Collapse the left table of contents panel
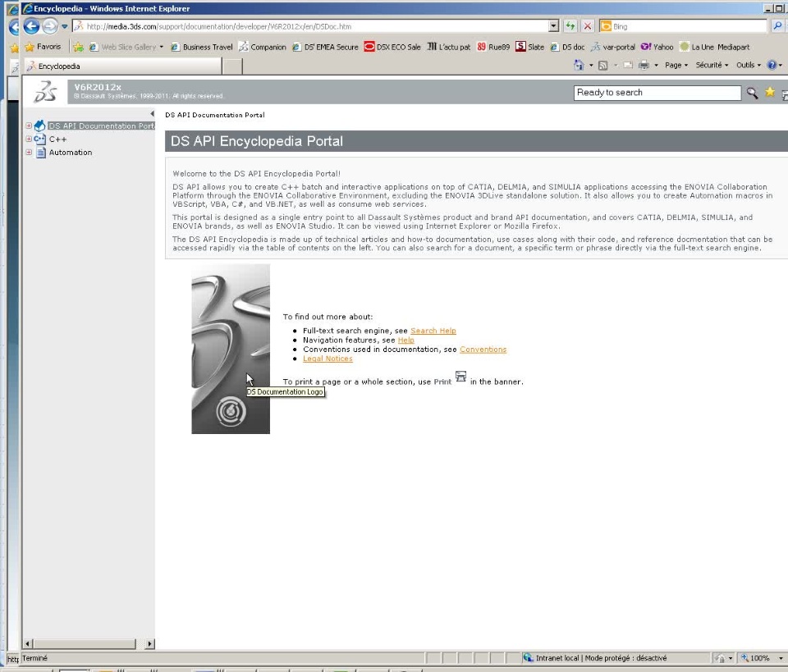The height and width of the screenshot is (672, 788). [152, 114]
